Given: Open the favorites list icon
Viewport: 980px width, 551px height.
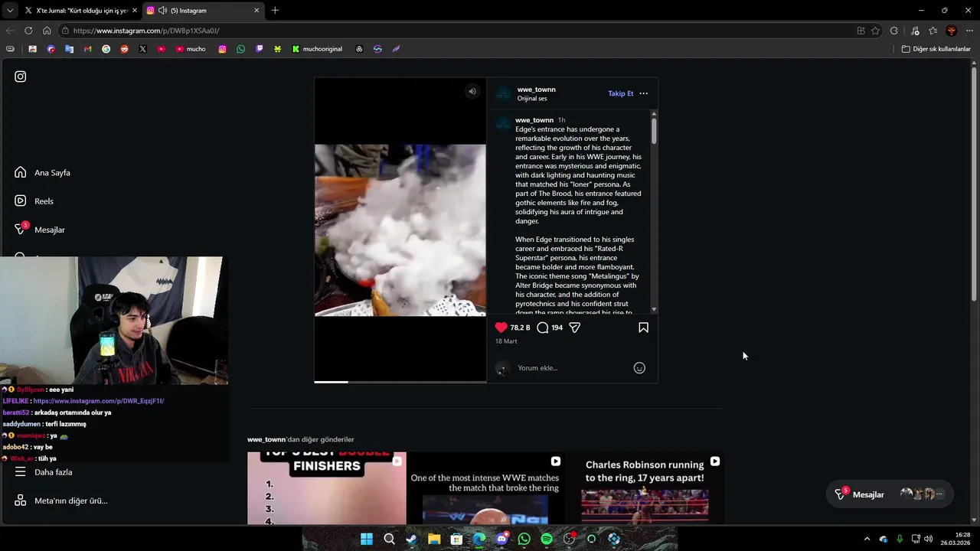Looking at the screenshot, I should click(x=933, y=31).
